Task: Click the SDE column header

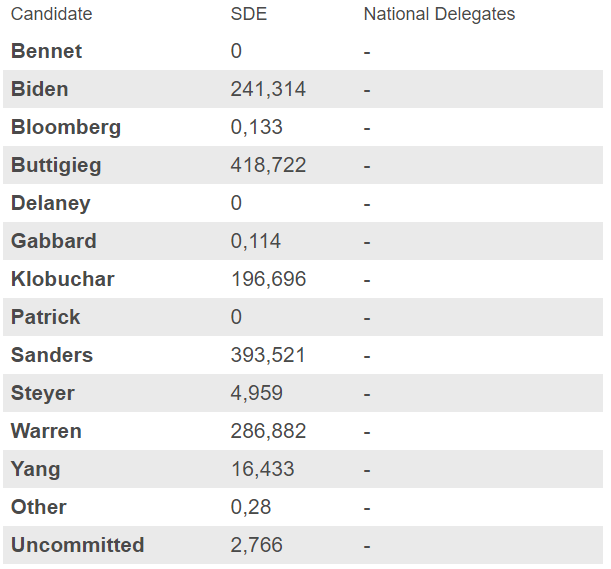Action: tap(248, 14)
